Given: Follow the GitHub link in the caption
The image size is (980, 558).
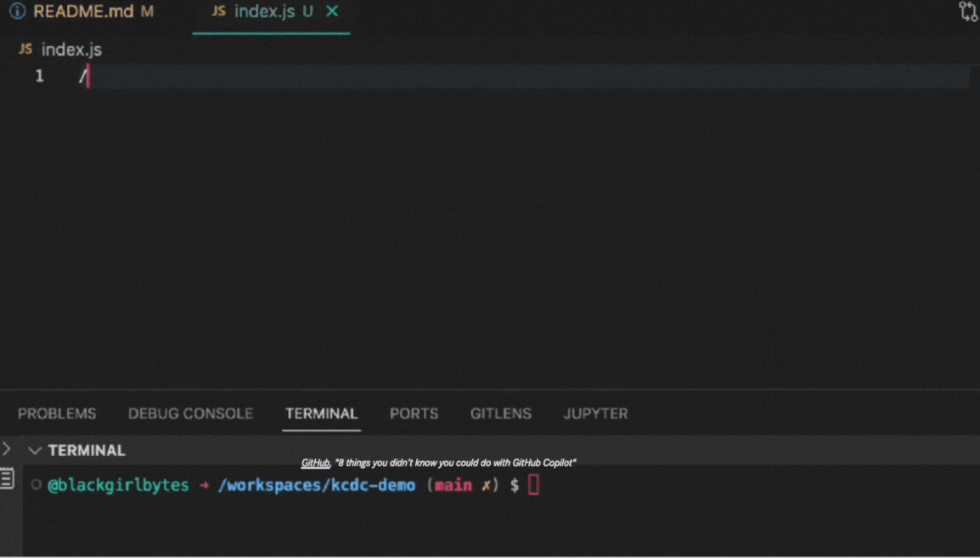Looking at the screenshot, I should pyautogui.click(x=315, y=463).
